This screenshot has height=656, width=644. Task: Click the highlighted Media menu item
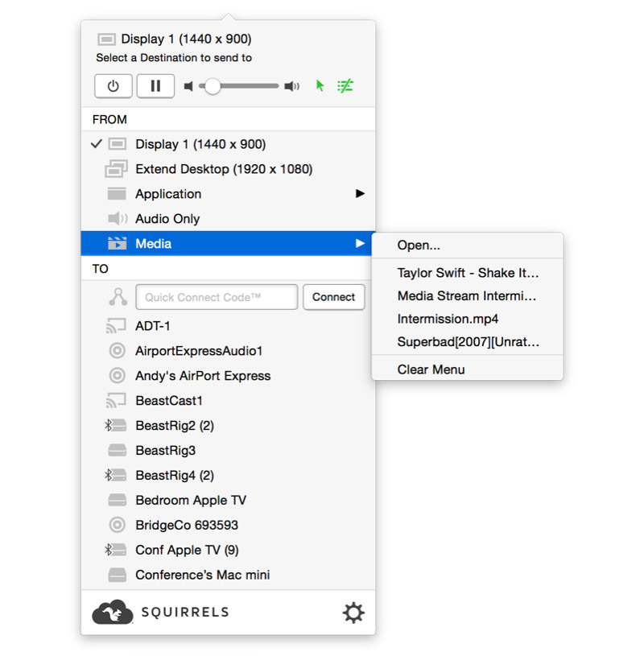click(x=228, y=244)
